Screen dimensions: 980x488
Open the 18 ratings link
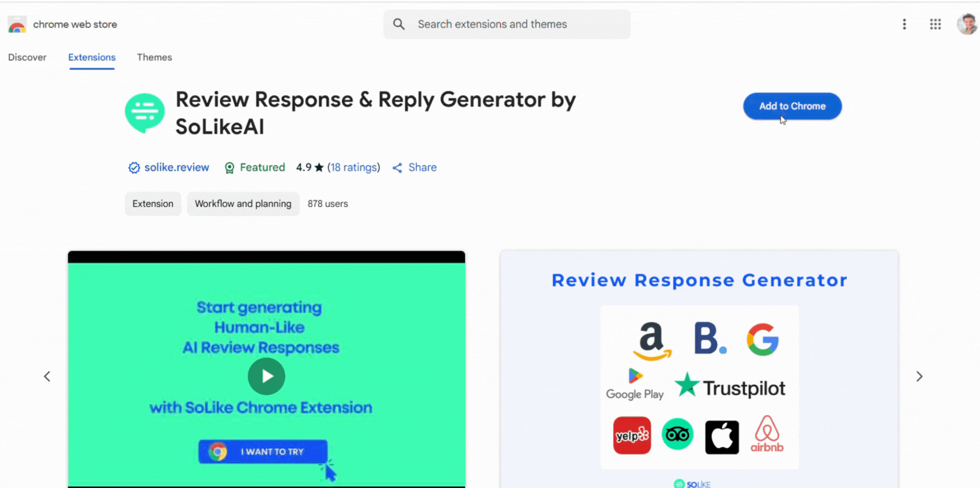pos(353,167)
